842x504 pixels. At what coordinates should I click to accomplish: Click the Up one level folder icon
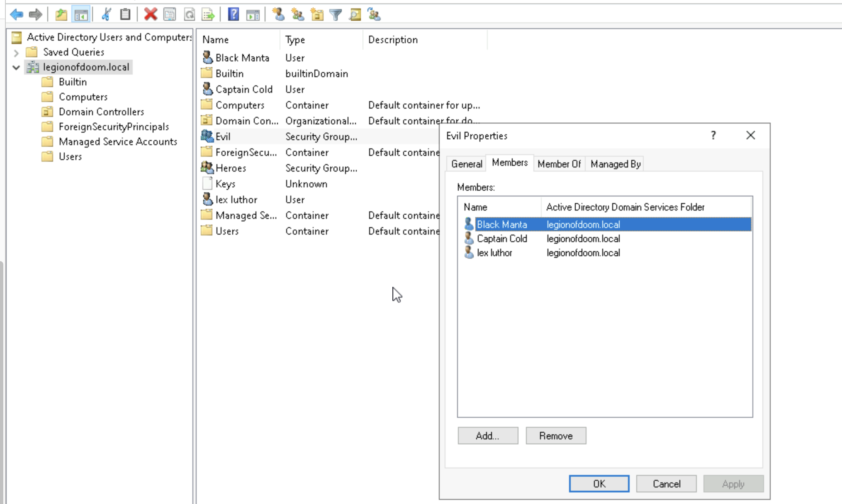(x=61, y=15)
